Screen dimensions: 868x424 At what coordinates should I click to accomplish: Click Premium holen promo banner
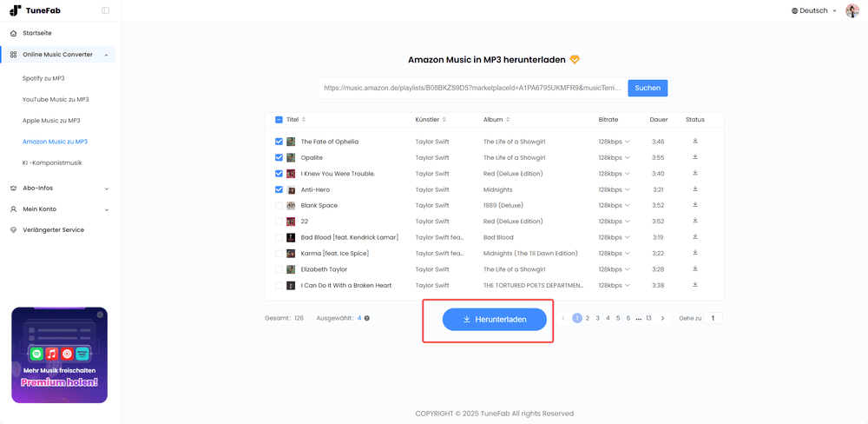[x=60, y=354]
